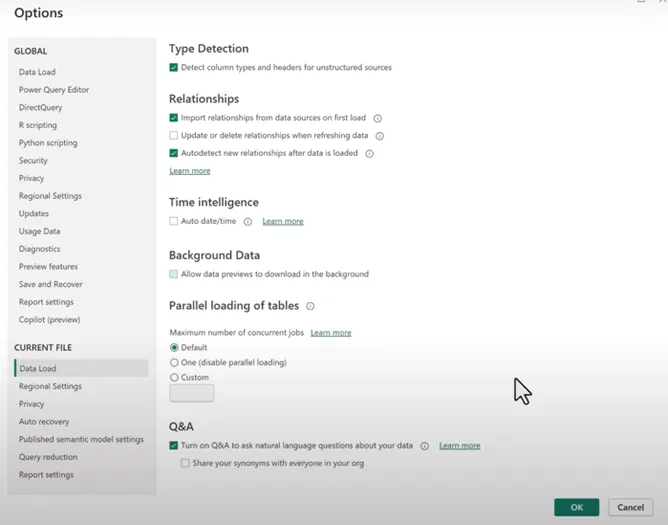Viewport: 668px width, 525px height.
Task: Check Share your synonyms with everyone
Action: tap(185, 463)
